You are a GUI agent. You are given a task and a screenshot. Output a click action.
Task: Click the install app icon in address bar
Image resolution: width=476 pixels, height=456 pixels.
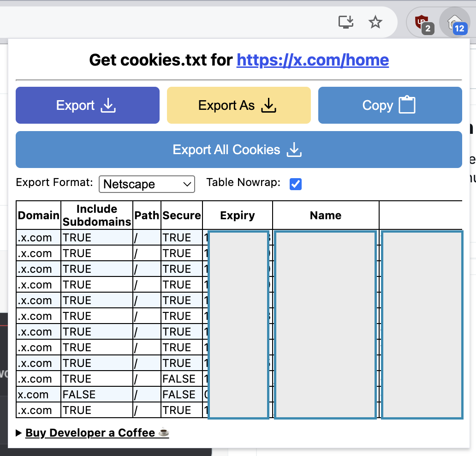[x=346, y=22]
